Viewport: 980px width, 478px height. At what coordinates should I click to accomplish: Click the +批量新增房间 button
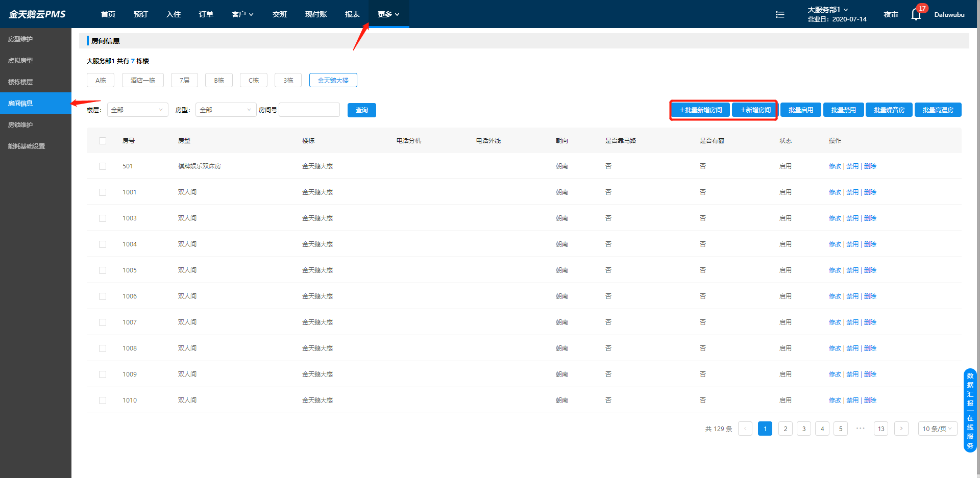click(701, 110)
